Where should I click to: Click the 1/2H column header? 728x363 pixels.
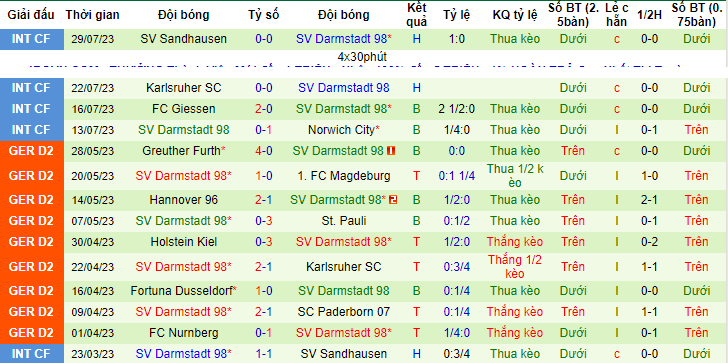coord(649,15)
